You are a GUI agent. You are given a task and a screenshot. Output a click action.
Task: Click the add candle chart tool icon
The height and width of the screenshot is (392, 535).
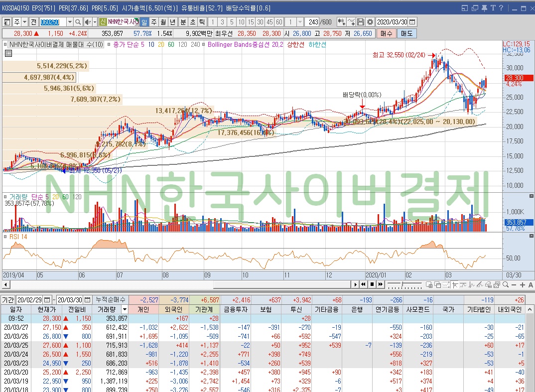[x=341, y=22]
